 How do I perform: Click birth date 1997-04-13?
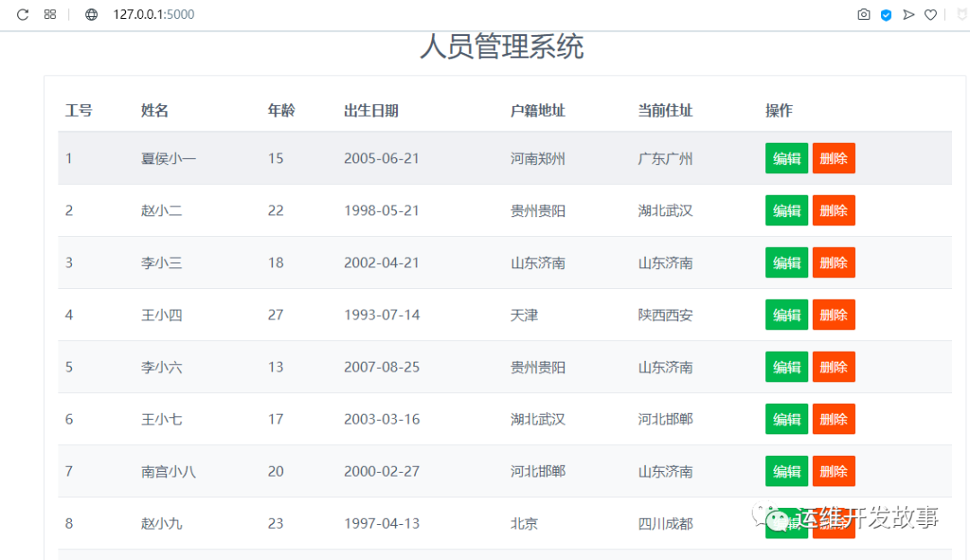(382, 523)
